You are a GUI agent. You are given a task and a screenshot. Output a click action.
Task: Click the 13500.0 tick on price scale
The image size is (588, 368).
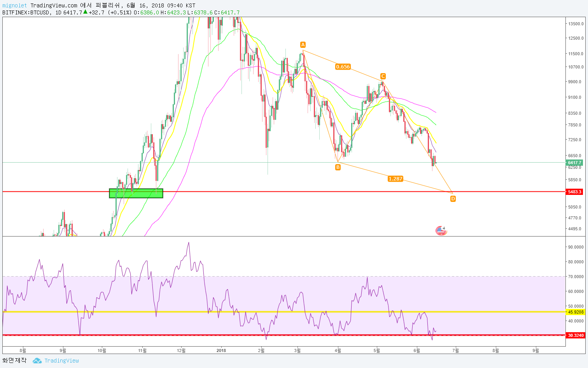pyautogui.click(x=576, y=24)
